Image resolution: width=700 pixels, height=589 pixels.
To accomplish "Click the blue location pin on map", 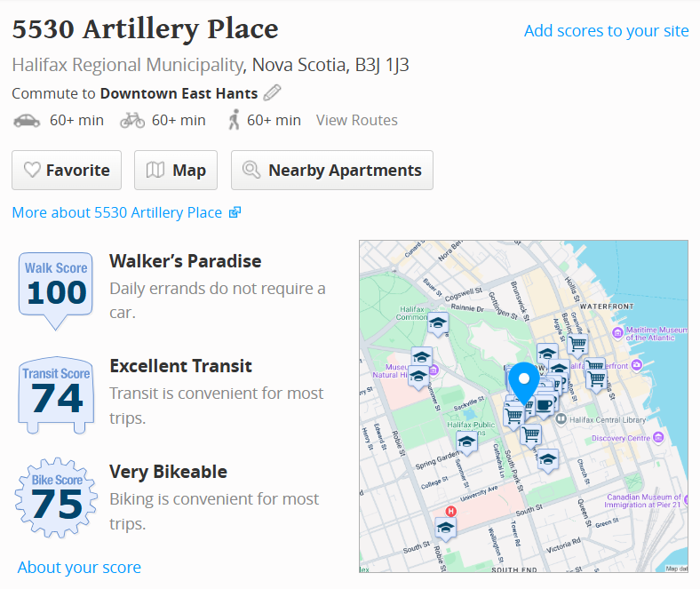I will click(x=524, y=380).
